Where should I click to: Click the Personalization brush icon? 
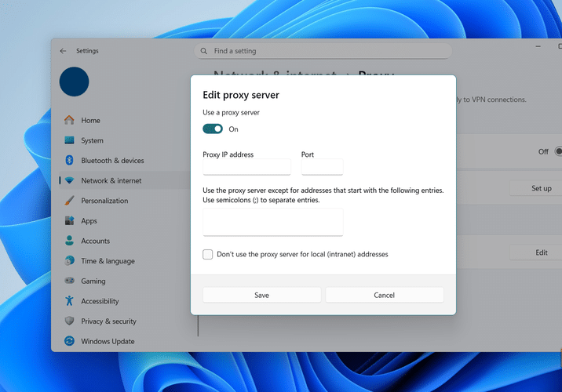(x=69, y=201)
